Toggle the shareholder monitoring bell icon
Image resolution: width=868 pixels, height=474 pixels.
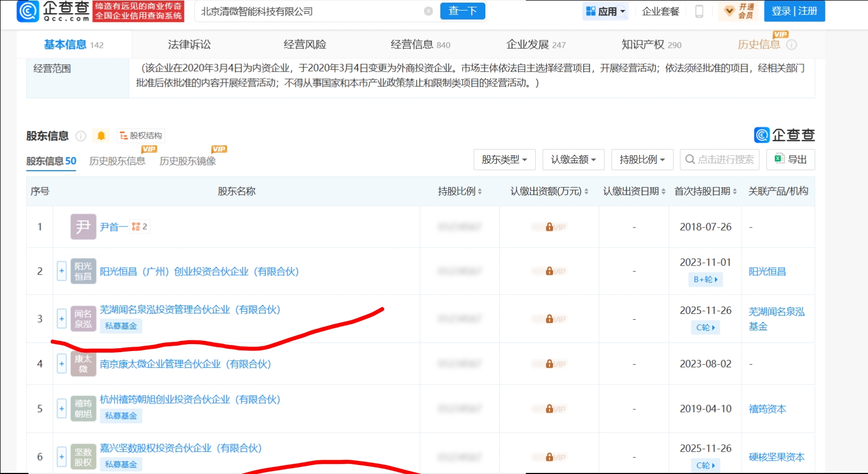pos(101,136)
